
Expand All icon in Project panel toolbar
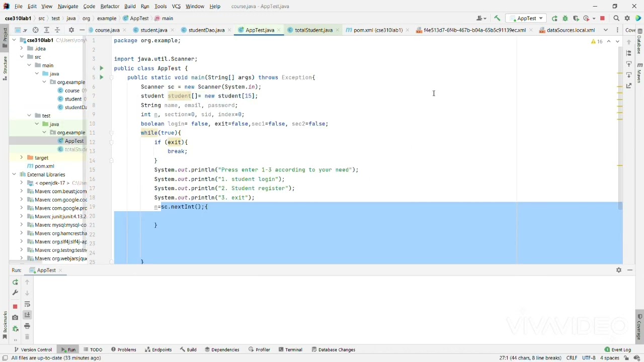tap(46, 30)
